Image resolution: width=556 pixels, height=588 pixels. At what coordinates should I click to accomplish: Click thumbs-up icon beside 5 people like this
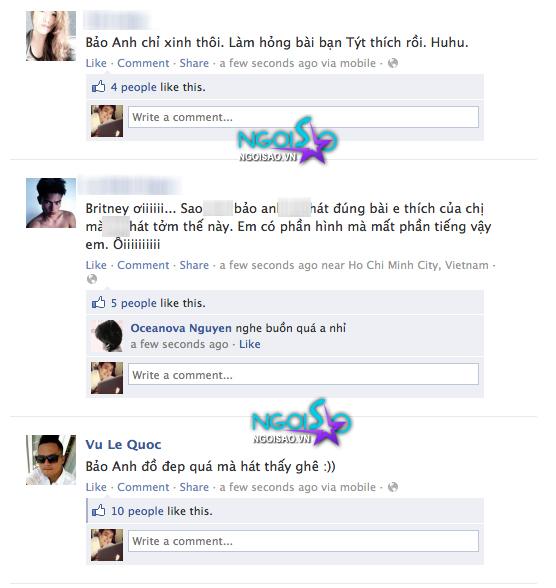pos(99,302)
